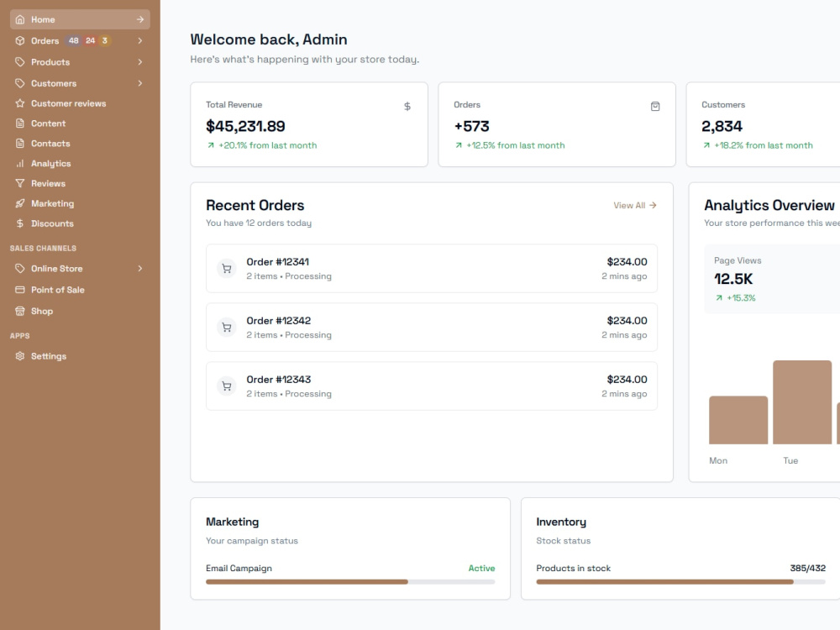Expand the Online Store submenu chevron
Image resolution: width=840 pixels, height=630 pixels.
point(139,269)
